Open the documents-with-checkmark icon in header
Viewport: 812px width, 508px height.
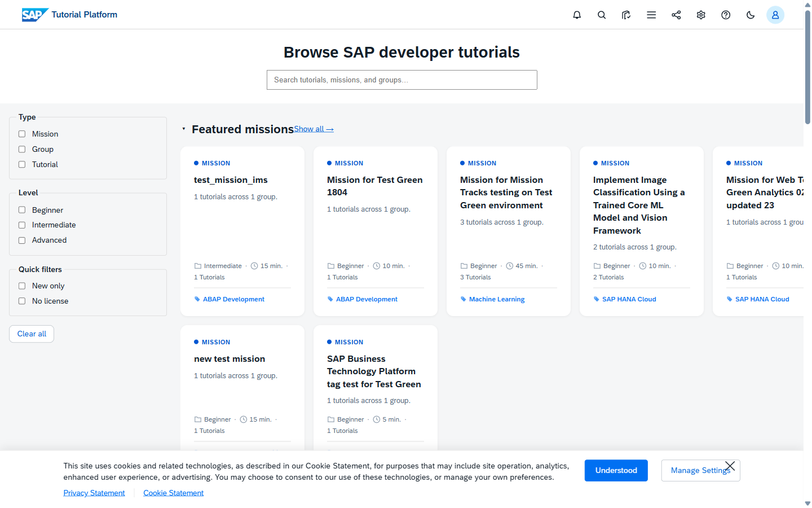[x=626, y=15]
